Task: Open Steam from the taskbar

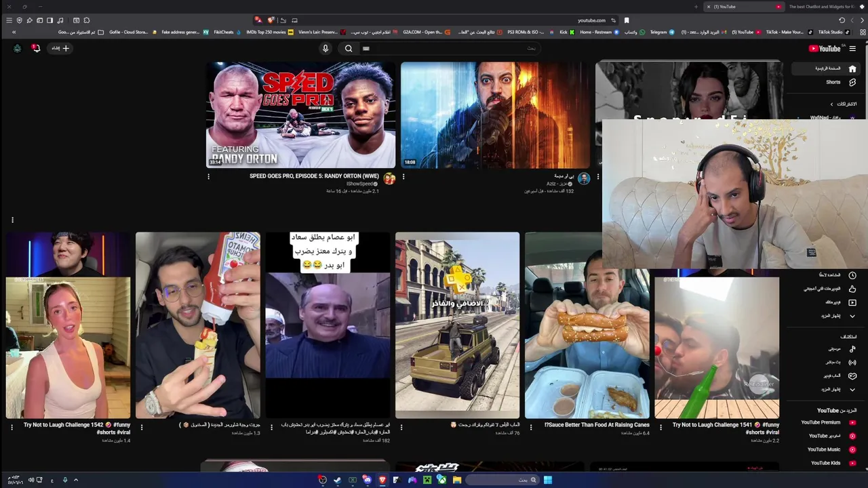Action: (x=337, y=480)
